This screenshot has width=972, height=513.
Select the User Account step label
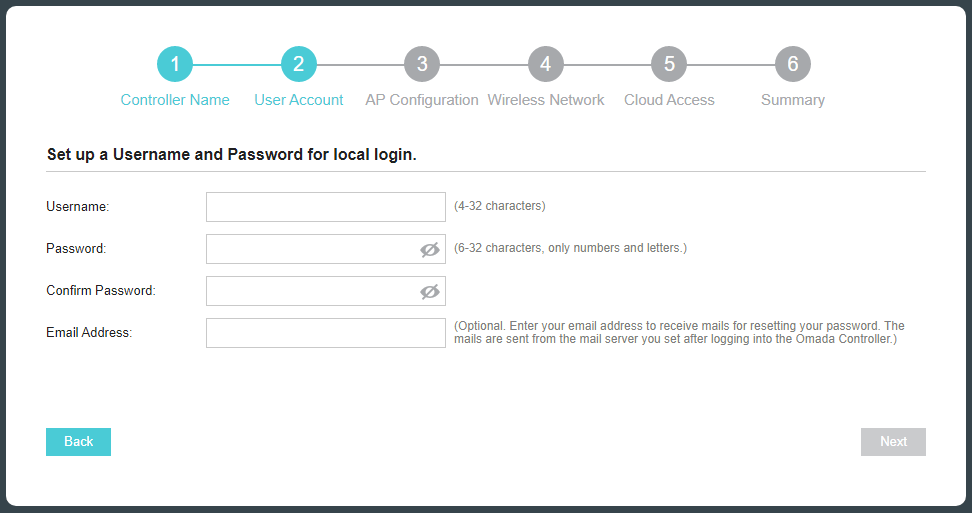point(298,100)
